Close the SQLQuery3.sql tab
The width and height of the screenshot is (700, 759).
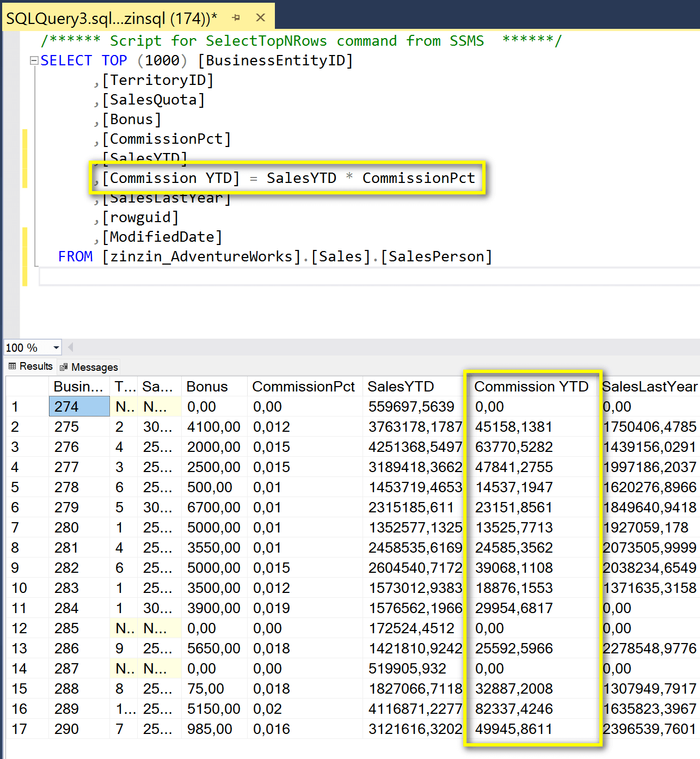coord(261,18)
